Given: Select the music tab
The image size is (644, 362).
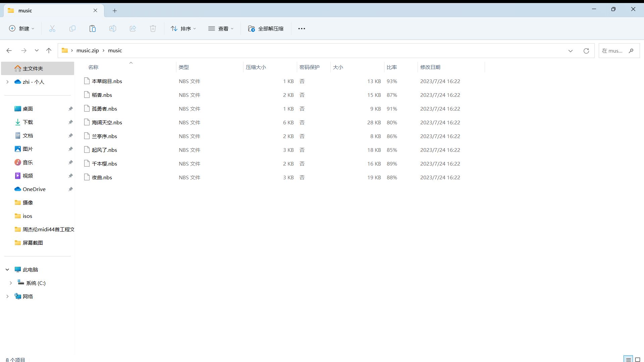Looking at the screenshot, I should coord(54,10).
